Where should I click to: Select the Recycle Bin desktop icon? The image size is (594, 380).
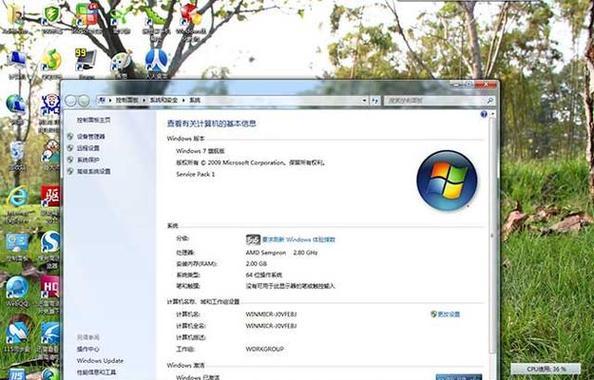17,152
